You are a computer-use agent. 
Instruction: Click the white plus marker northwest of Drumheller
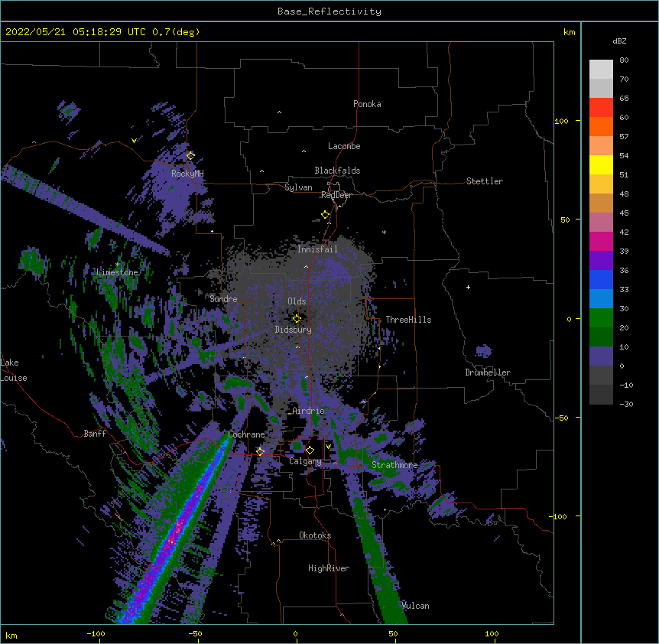click(x=468, y=287)
